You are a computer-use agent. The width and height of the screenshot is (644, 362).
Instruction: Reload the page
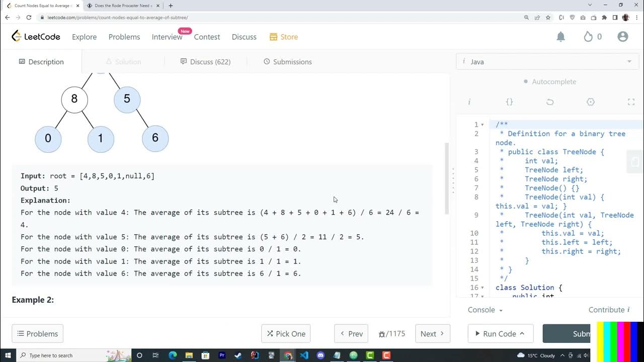[29, 17]
